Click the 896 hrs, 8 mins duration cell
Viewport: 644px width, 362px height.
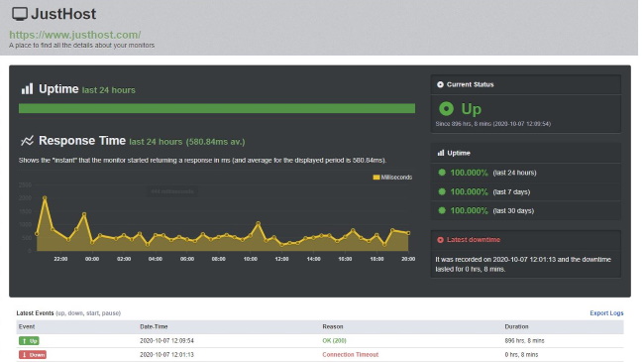click(524, 340)
